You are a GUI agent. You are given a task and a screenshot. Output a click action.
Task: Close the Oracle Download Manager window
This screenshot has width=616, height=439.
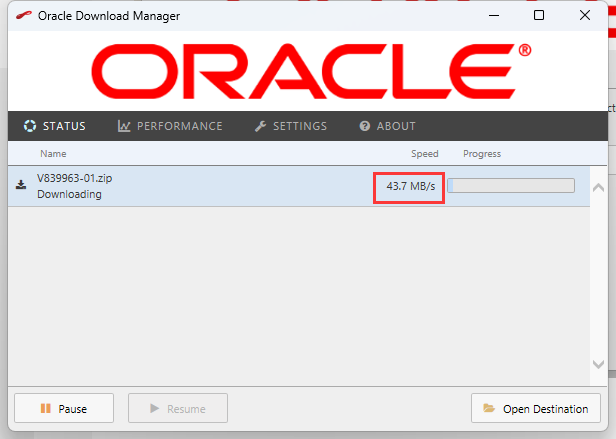(585, 15)
